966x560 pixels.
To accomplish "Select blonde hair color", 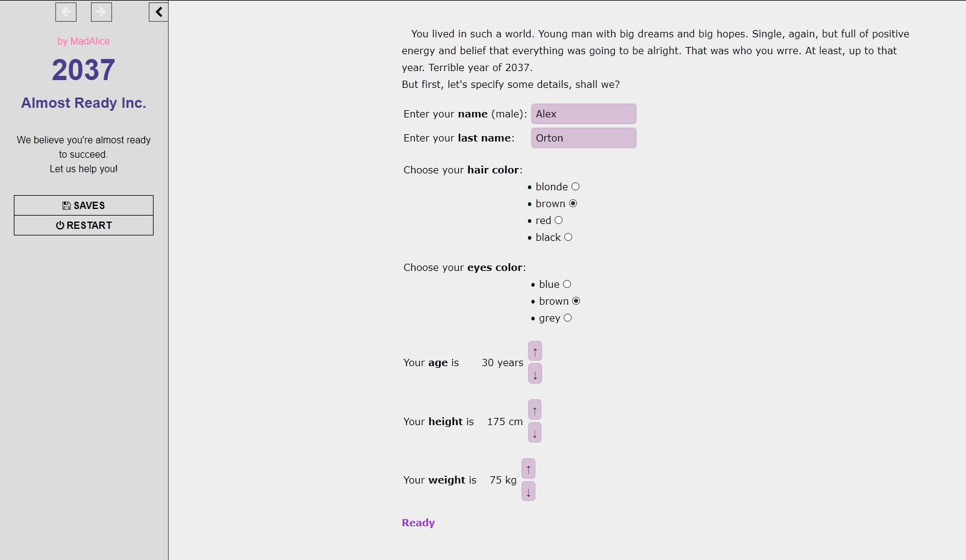I will (x=575, y=187).
